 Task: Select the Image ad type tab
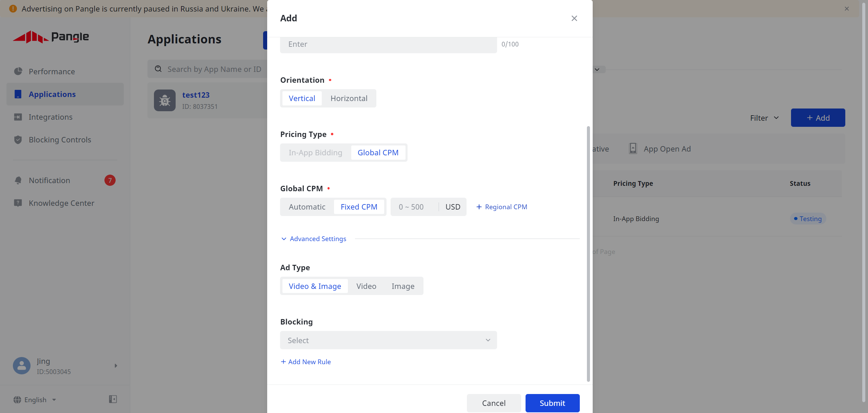403,286
